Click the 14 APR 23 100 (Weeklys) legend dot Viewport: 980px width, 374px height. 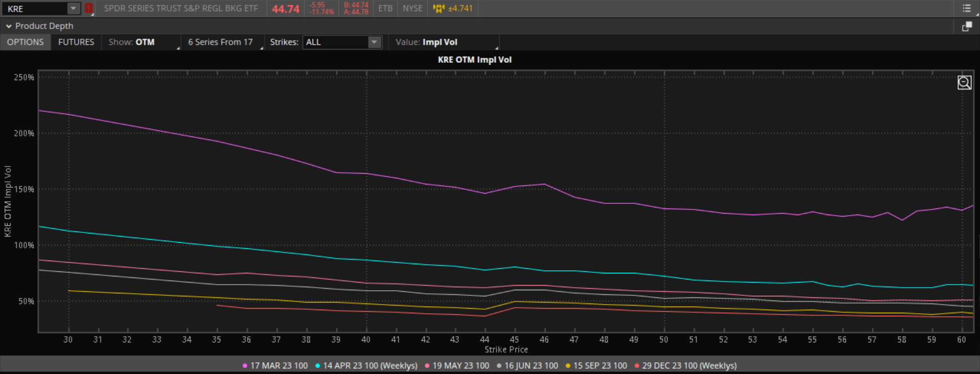pos(317,366)
